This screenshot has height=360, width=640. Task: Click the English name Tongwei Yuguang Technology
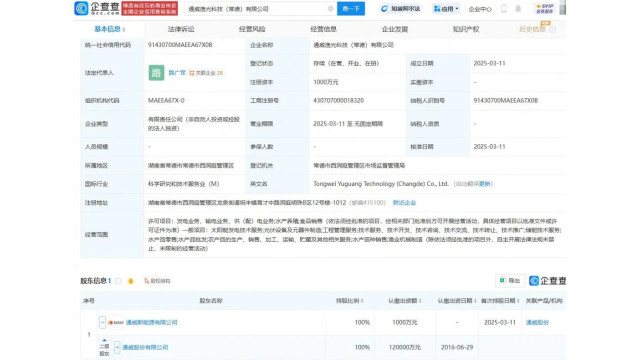[x=380, y=184]
